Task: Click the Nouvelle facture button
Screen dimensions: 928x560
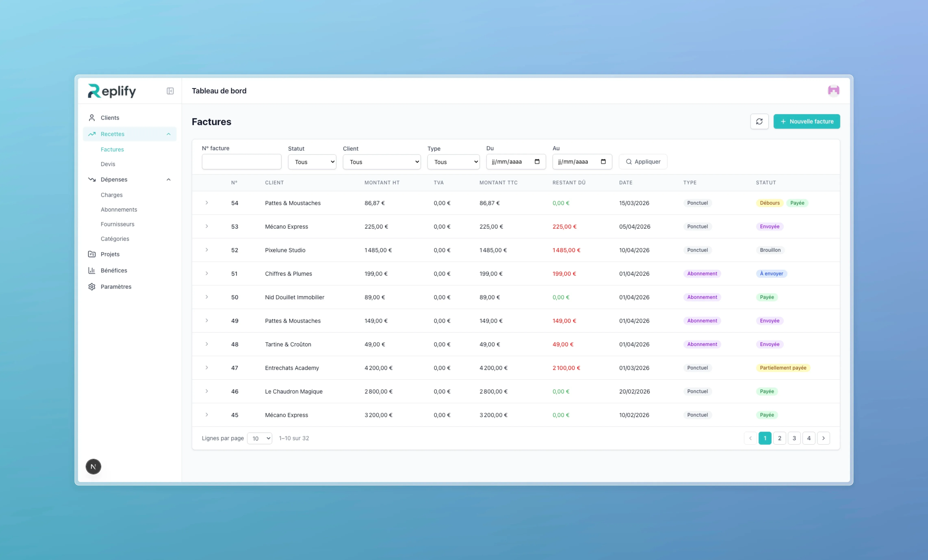Action: pyautogui.click(x=806, y=121)
